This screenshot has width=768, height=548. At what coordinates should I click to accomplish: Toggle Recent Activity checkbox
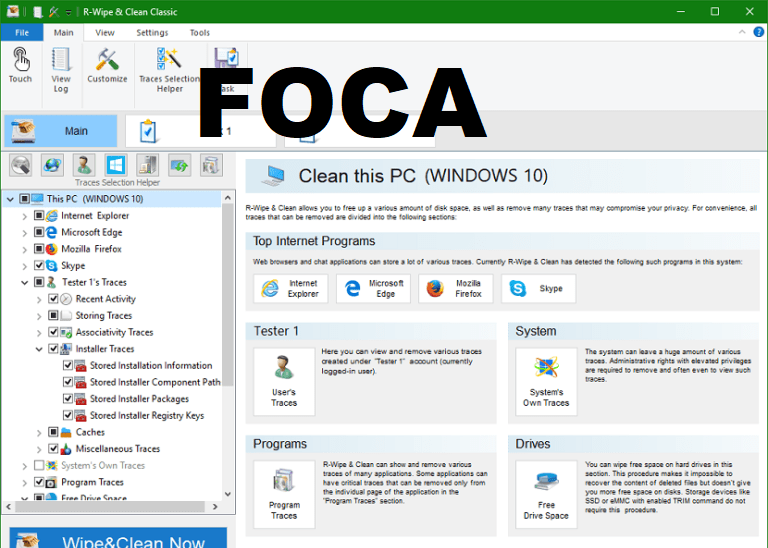click(x=53, y=299)
